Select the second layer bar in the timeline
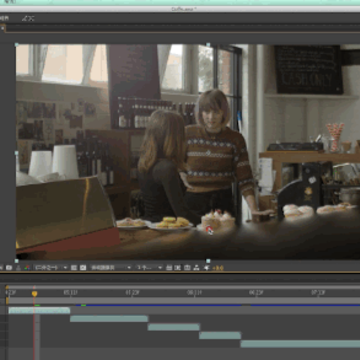Viewport: 360px width, 360px height. tap(109, 319)
